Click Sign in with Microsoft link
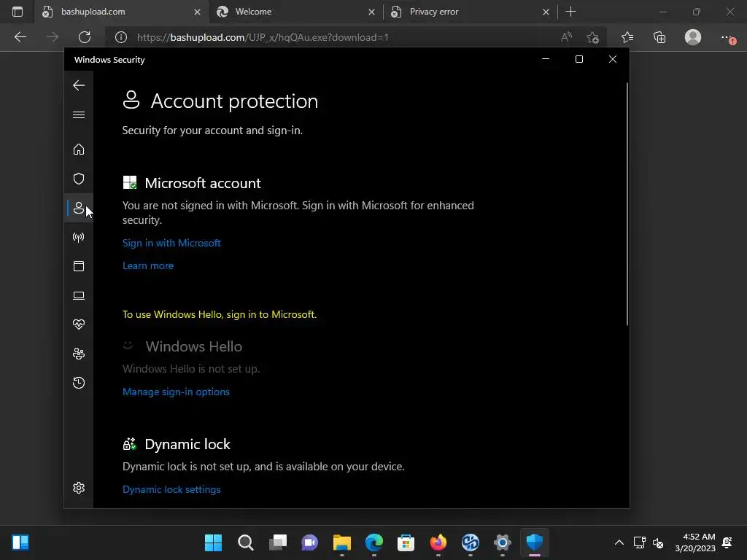The width and height of the screenshot is (747, 560). [171, 243]
